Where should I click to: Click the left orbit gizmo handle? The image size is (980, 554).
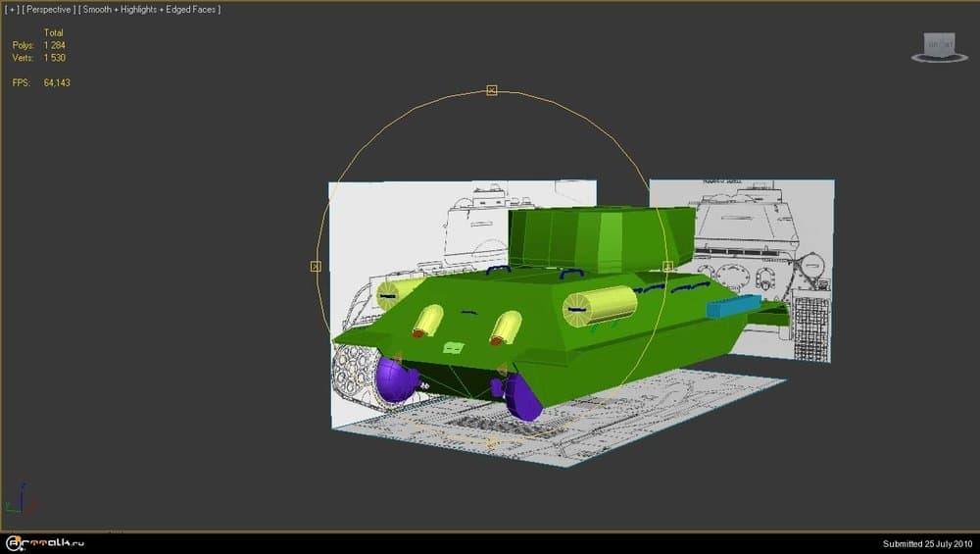pyautogui.click(x=316, y=266)
